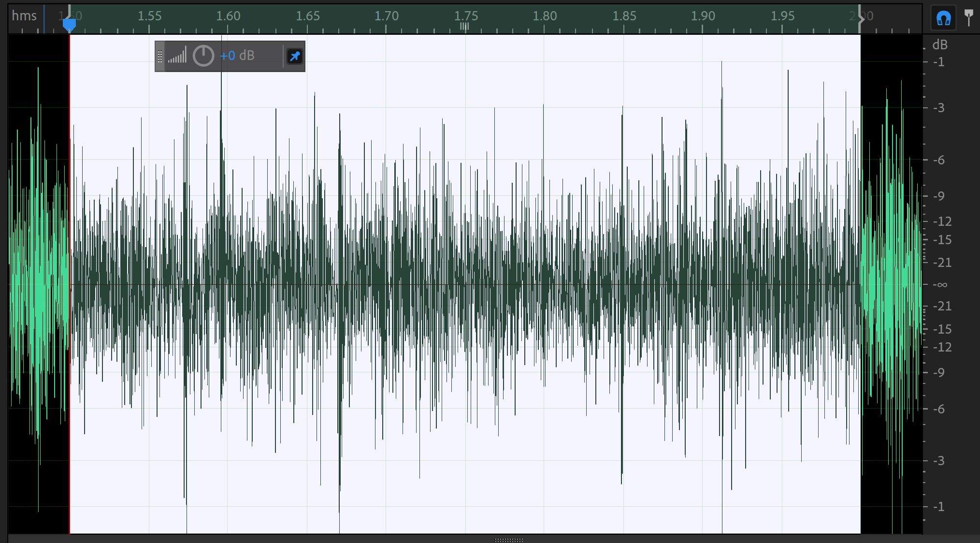Click the unselected bright green waveform on the right
980x543 pixels.
coord(891,285)
